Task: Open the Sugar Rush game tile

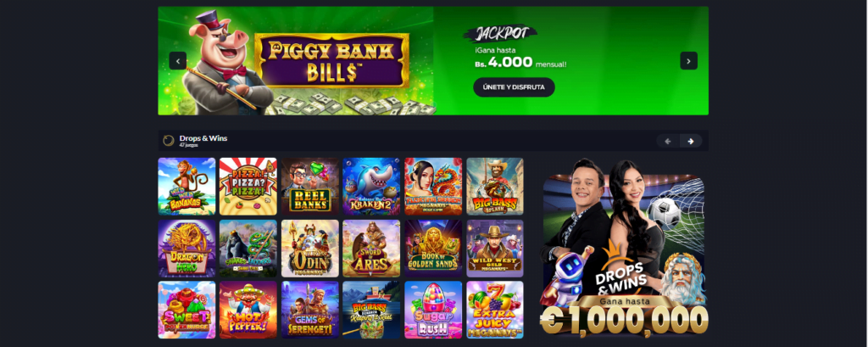Action: click(x=433, y=310)
